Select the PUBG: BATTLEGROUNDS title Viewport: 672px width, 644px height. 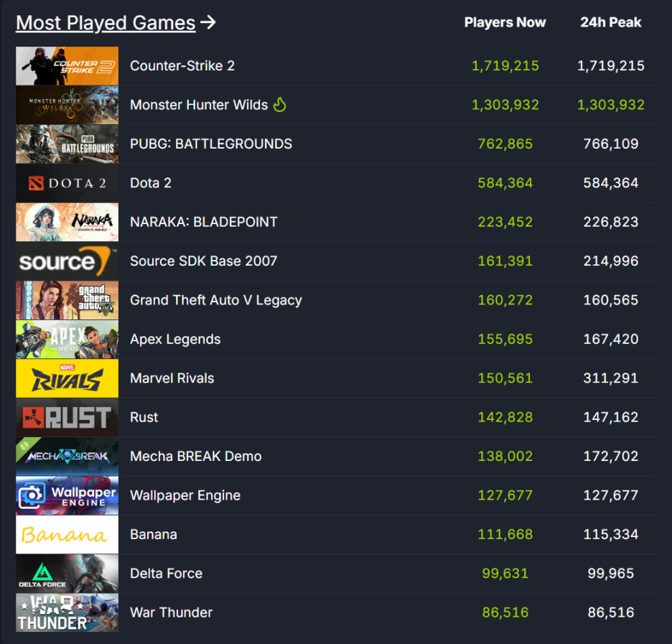click(x=211, y=144)
